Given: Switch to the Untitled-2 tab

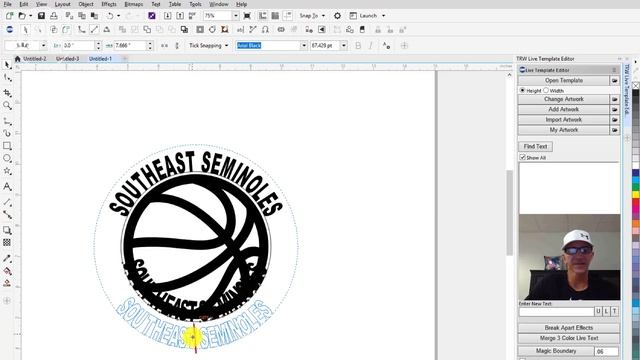Looking at the screenshot, I should pyautogui.click(x=35, y=59).
